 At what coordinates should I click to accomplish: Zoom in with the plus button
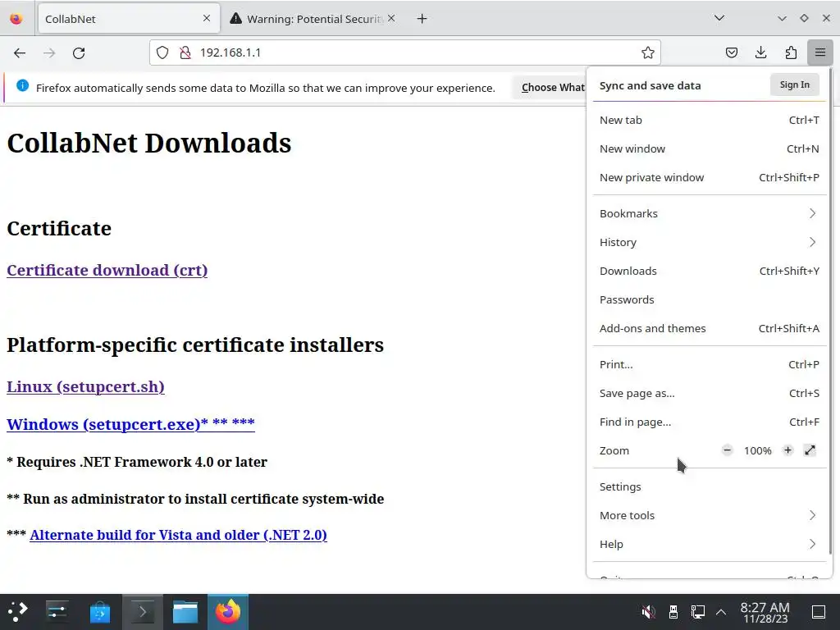[787, 450]
